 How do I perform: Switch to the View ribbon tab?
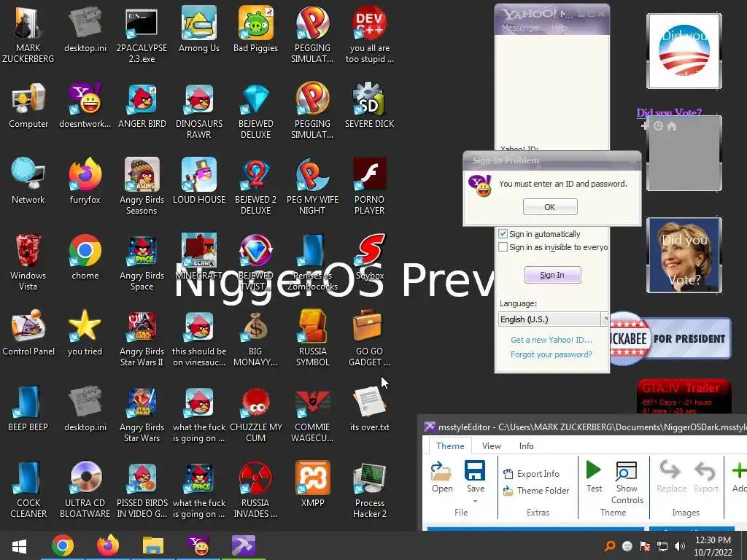coord(491,446)
